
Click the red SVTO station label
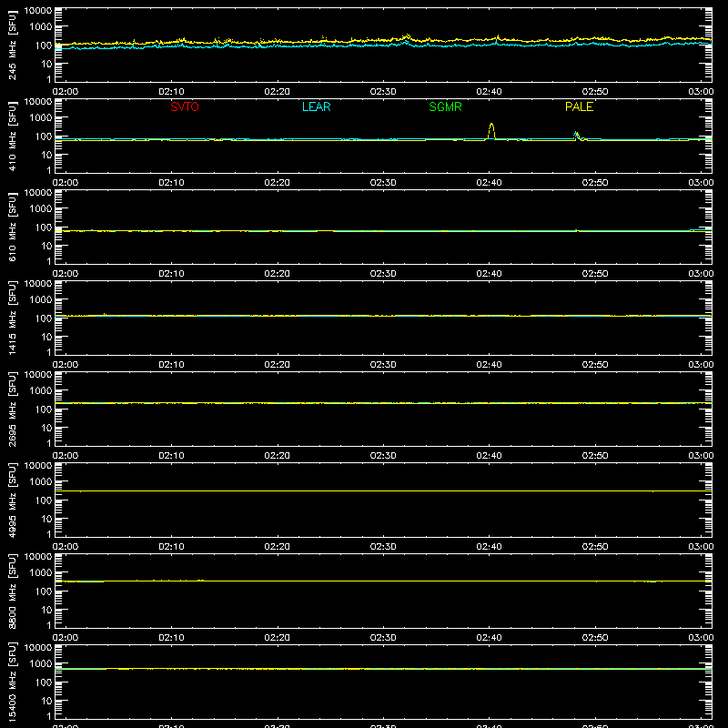[x=185, y=106]
